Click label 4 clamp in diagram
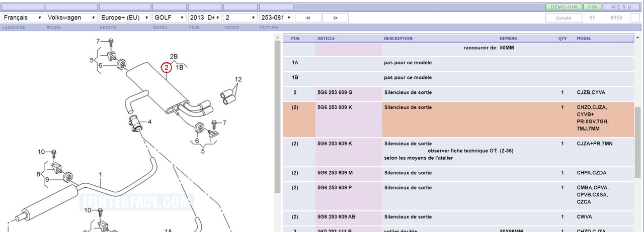The image size is (644, 232). coord(149,122)
